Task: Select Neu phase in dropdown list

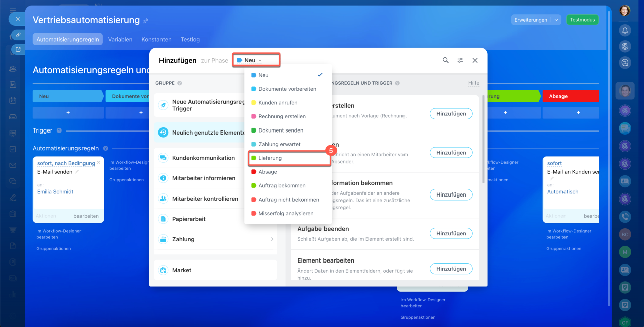Action: (288, 75)
